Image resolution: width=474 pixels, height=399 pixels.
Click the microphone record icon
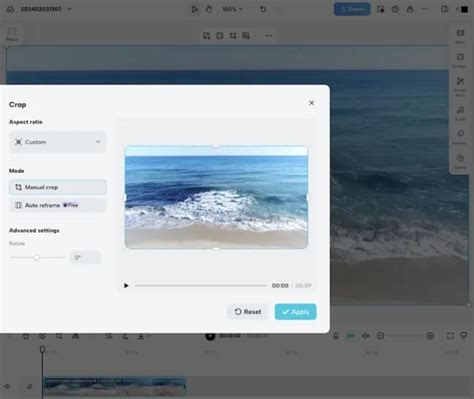(x=336, y=336)
